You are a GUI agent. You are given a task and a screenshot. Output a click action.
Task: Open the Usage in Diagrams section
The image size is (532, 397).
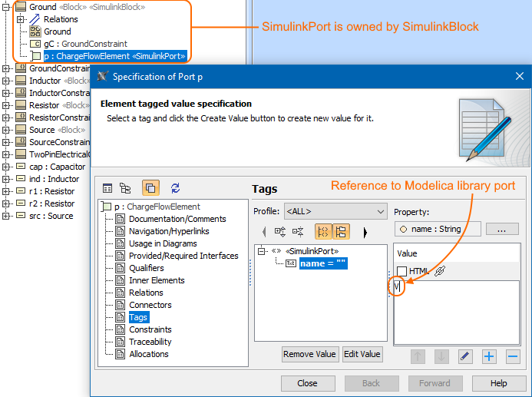tap(163, 243)
